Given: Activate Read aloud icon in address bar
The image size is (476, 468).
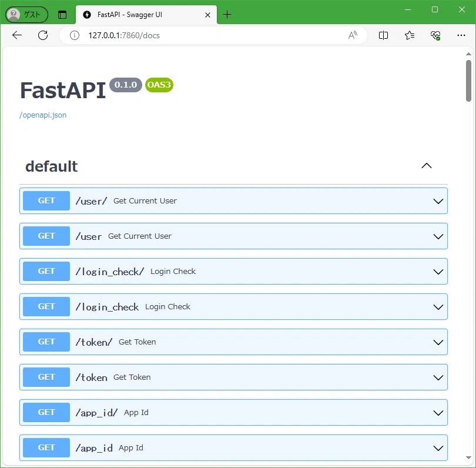Looking at the screenshot, I should click(353, 35).
